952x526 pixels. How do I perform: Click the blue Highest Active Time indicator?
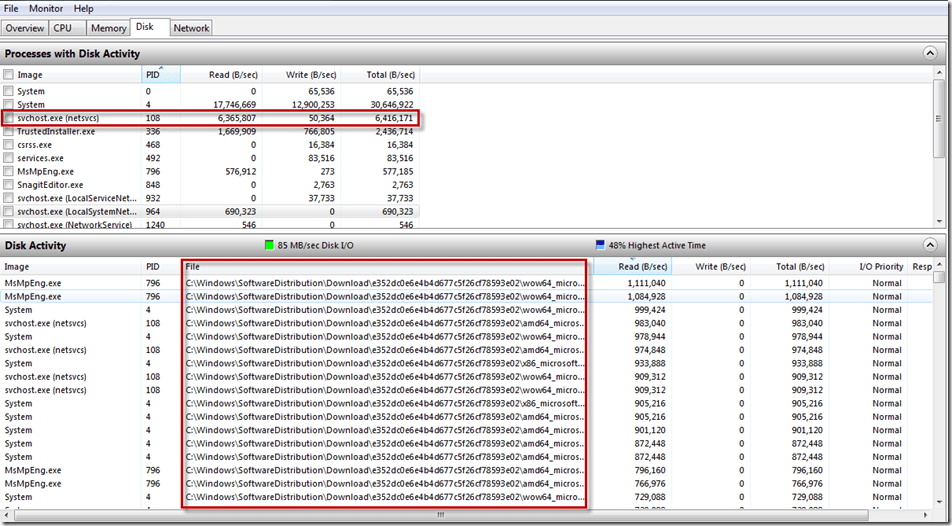(x=600, y=245)
